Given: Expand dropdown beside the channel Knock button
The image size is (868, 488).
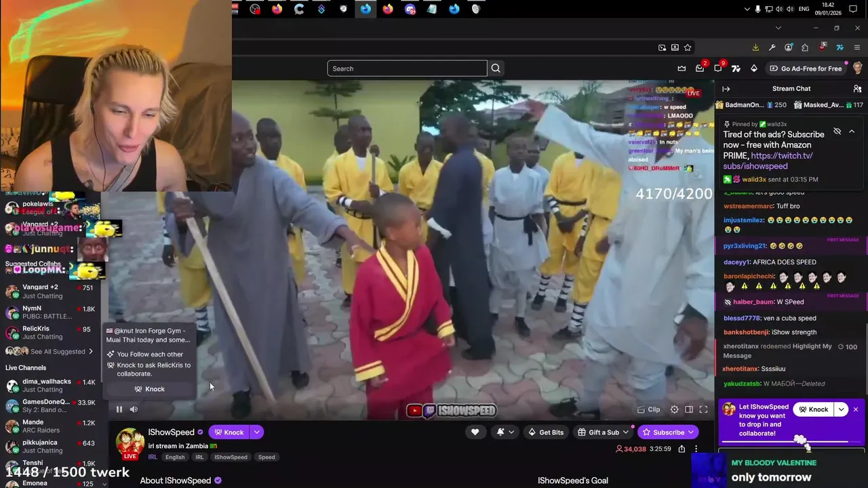Looking at the screenshot, I should click(x=257, y=432).
